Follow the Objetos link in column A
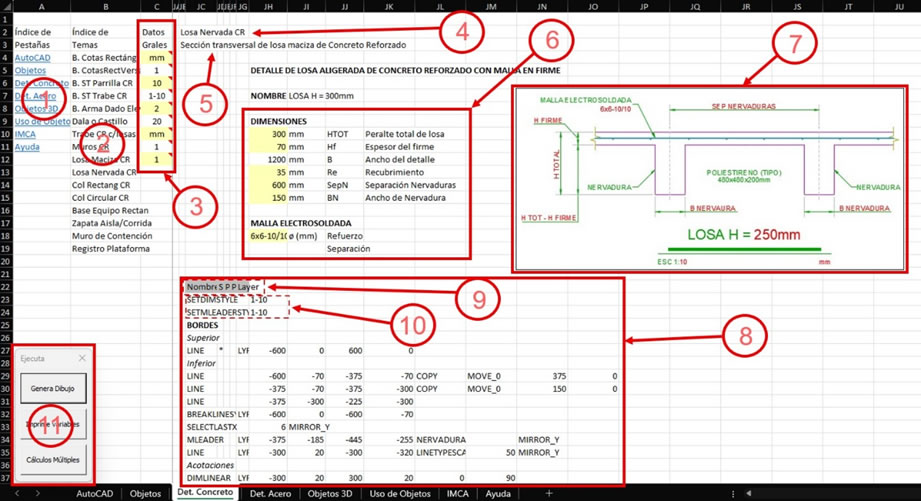The image size is (921, 501). [x=30, y=71]
